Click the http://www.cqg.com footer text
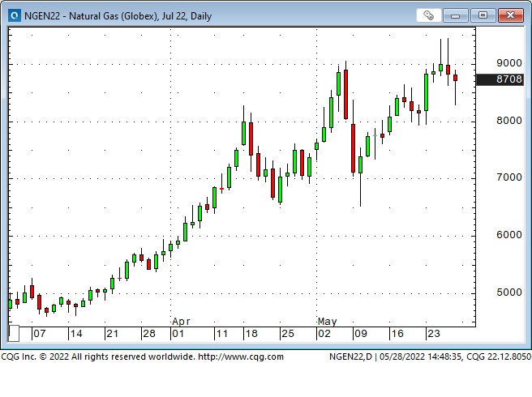This screenshot has width=532, height=397. pyautogui.click(x=241, y=356)
